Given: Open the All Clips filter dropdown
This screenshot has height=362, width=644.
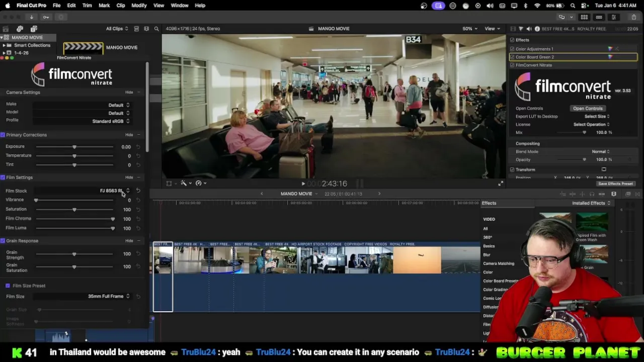Looking at the screenshot, I should (117, 29).
